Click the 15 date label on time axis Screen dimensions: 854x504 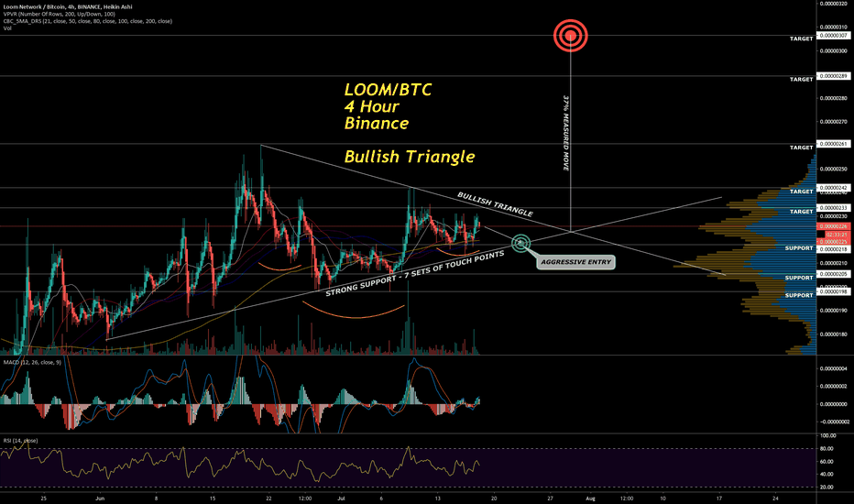click(x=213, y=498)
